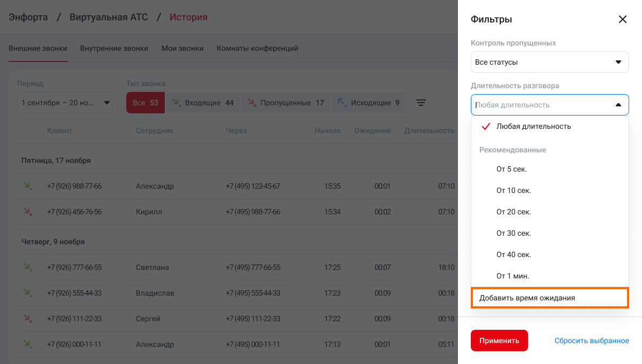Screen dimensions: 642x364
Task: Switch to Внутренние звонки tab
Action: [x=114, y=48]
